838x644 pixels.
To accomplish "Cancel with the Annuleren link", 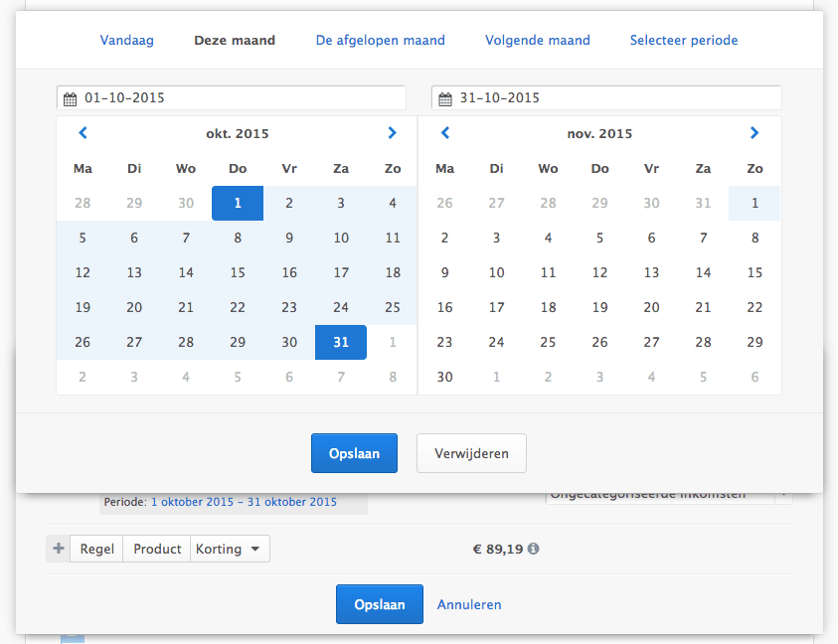I will 468,603.
